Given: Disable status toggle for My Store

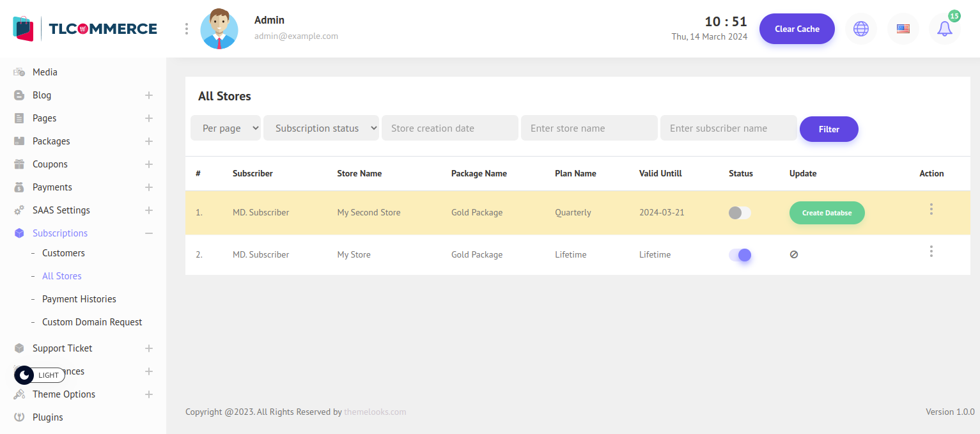Looking at the screenshot, I should (x=740, y=255).
